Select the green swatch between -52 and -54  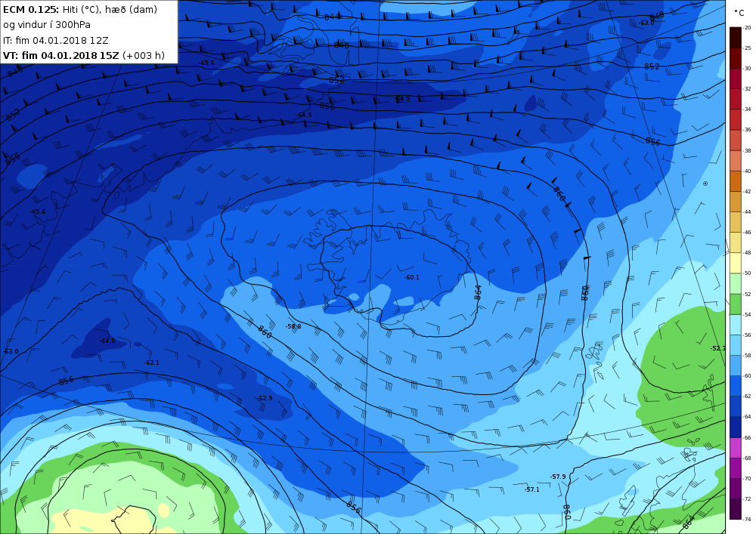pyautogui.click(x=736, y=304)
